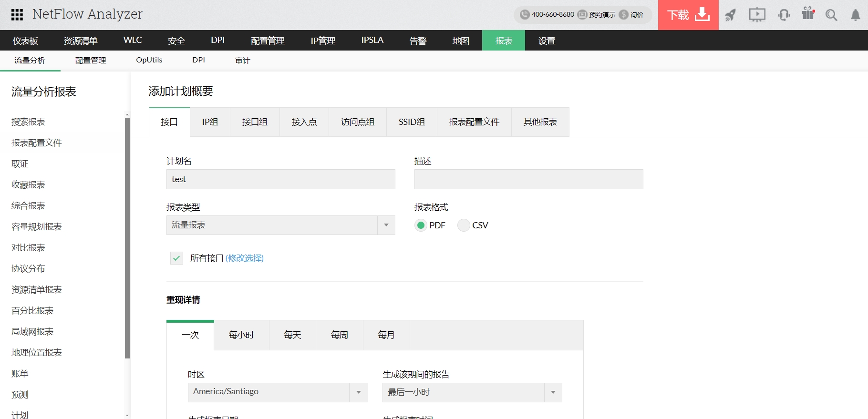Choose the 一次 recurrence tab
The height and width of the screenshot is (419, 868).
pyautogui.click(x=190, y=335)
